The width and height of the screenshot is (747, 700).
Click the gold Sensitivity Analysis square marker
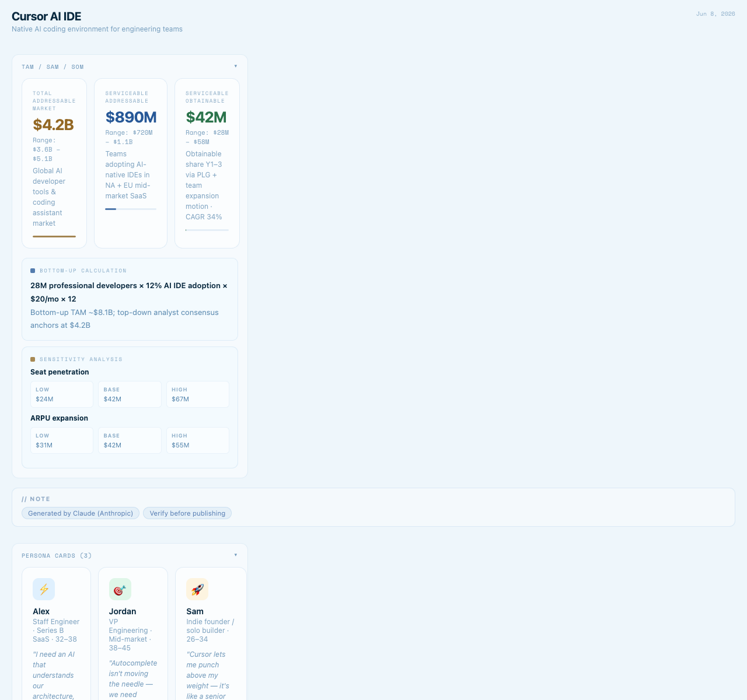tap(33, 359)
